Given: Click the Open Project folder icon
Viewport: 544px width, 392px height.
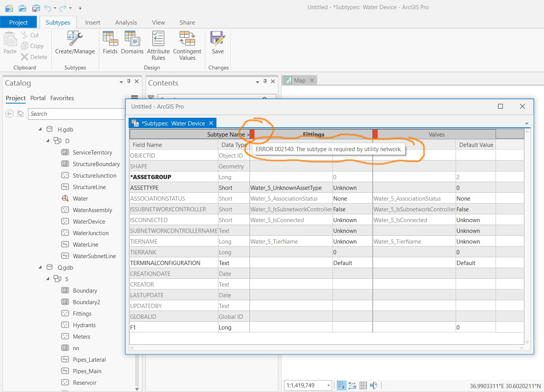Looking at the screenshot, I should coord(23,8).
